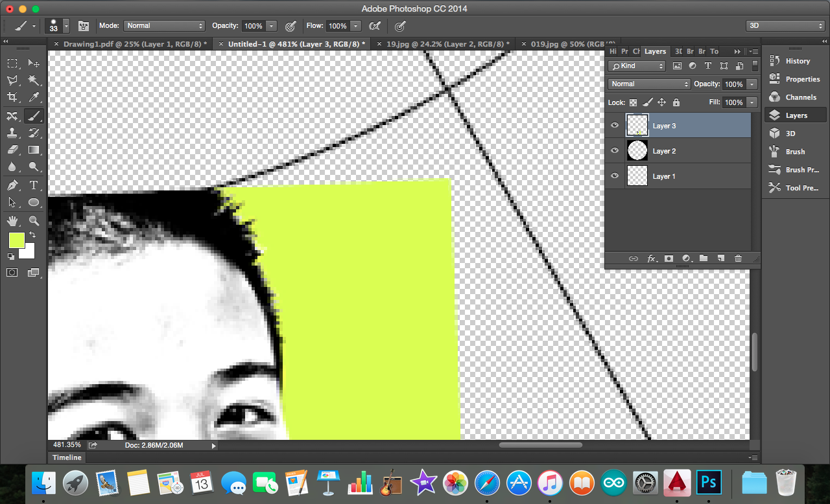Select the Eyedropper tool
The image size is (830, 504).
pos(34,97)
